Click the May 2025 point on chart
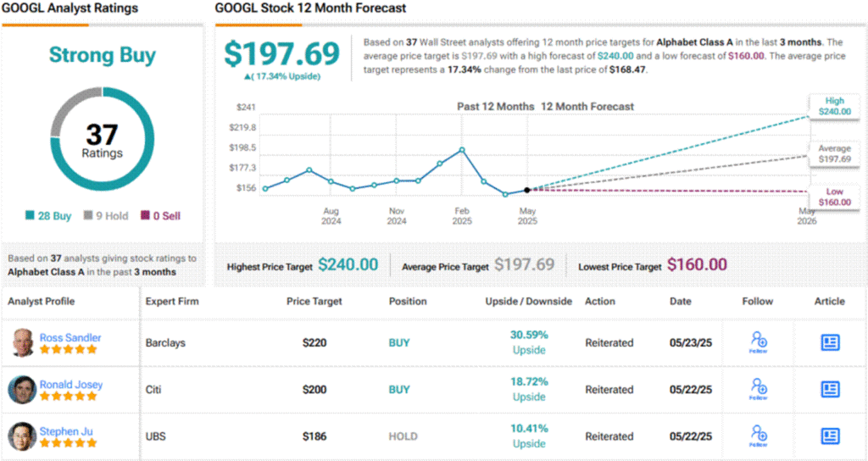Viewport: 868px width, 461px height. coord(527,190)
